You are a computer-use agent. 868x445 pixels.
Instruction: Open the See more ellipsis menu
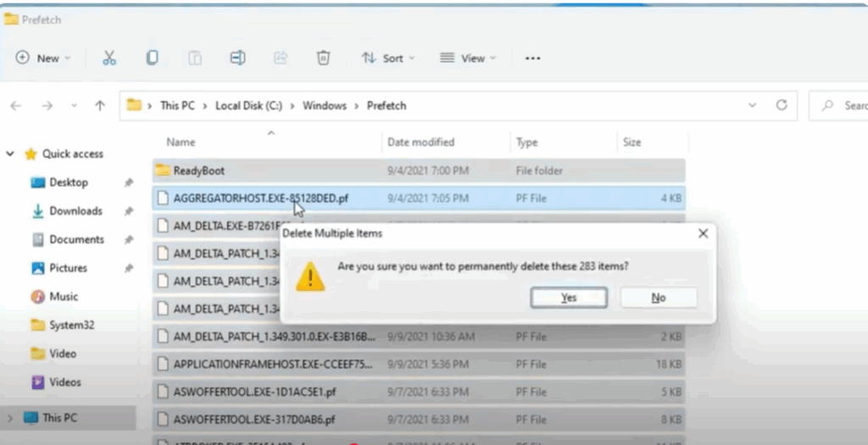(532, 58)
